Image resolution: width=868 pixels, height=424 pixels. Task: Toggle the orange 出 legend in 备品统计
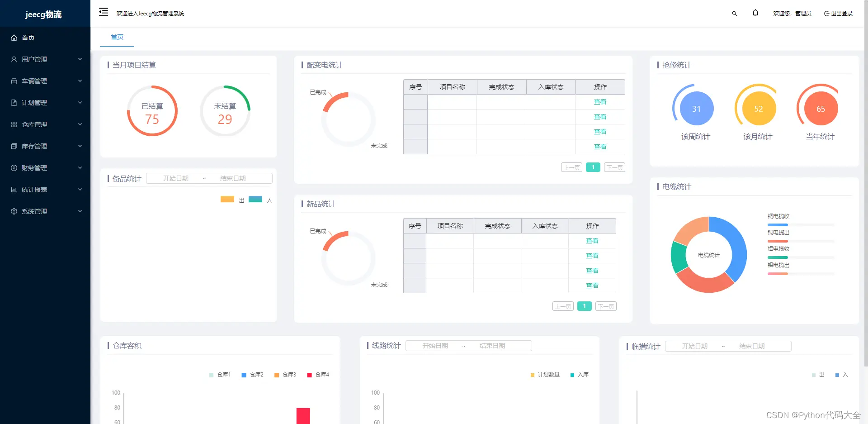tap(232, 200)
